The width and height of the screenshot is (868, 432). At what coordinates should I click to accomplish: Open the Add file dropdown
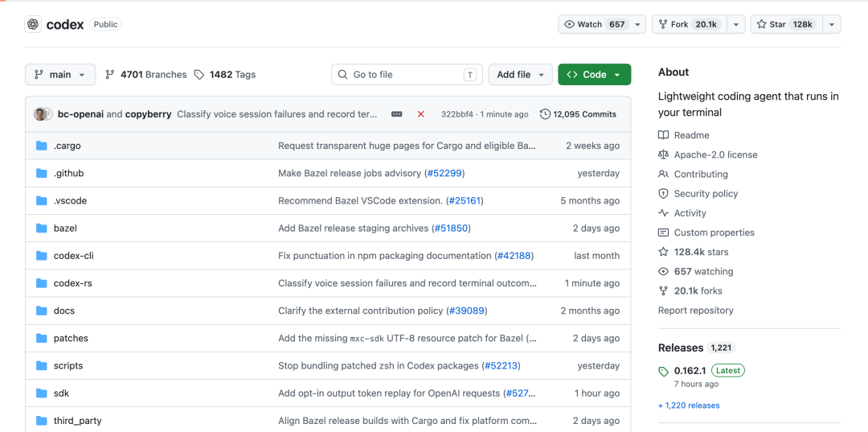(520, 74)
